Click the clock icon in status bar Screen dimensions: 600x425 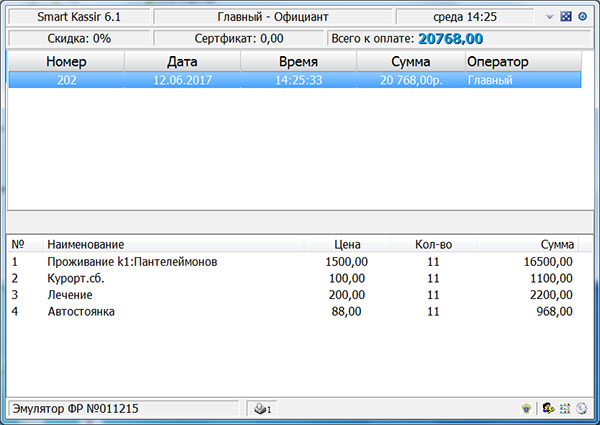tap(581, 408)
